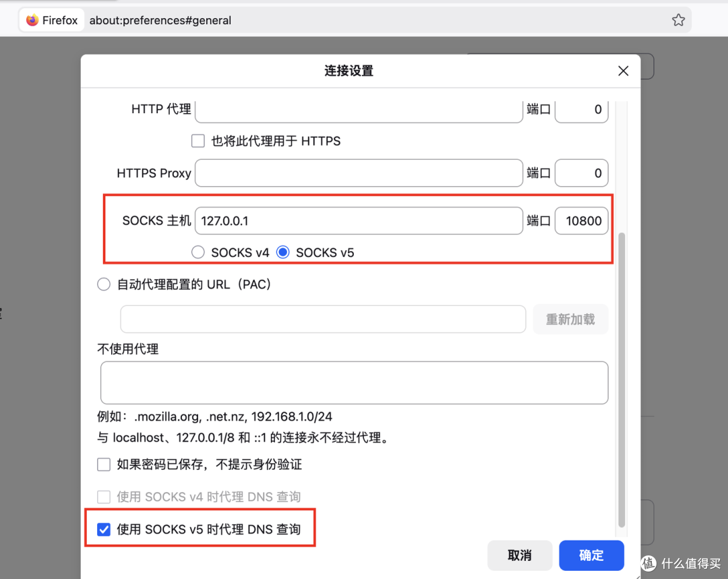Click the bookmark star icon
This screenshot has height=579, width=728.
coord(678,20)
